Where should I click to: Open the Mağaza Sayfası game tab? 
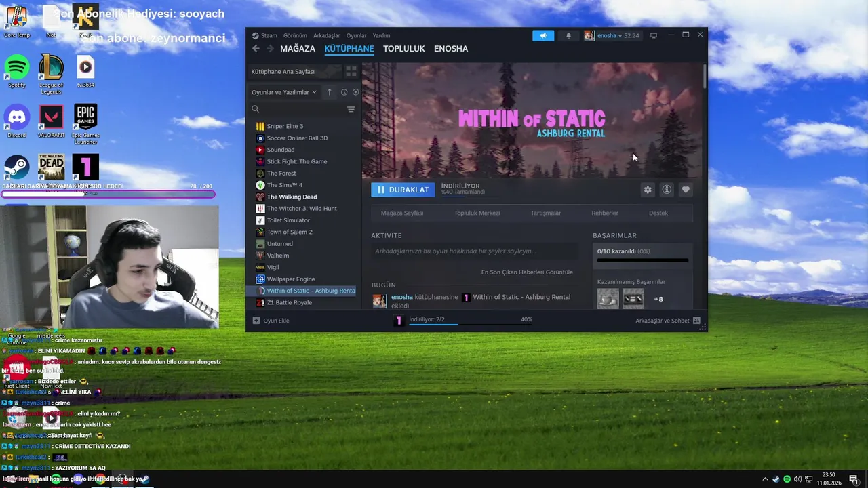402,213
